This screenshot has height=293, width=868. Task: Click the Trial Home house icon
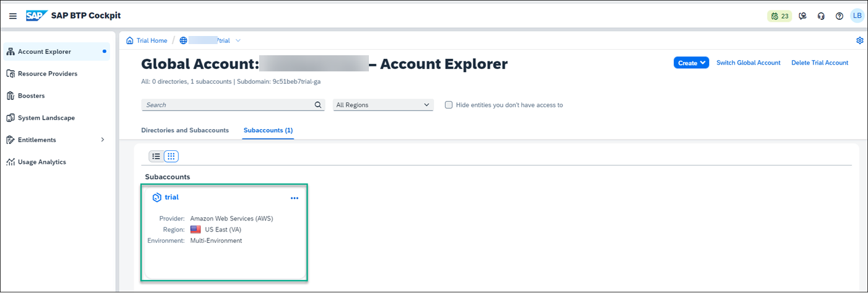click(130, 40)
